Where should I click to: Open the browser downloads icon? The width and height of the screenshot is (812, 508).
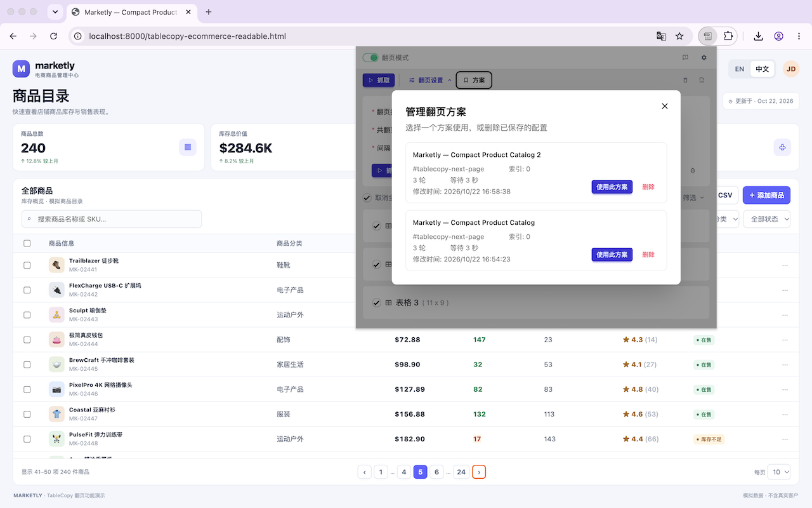758,36
